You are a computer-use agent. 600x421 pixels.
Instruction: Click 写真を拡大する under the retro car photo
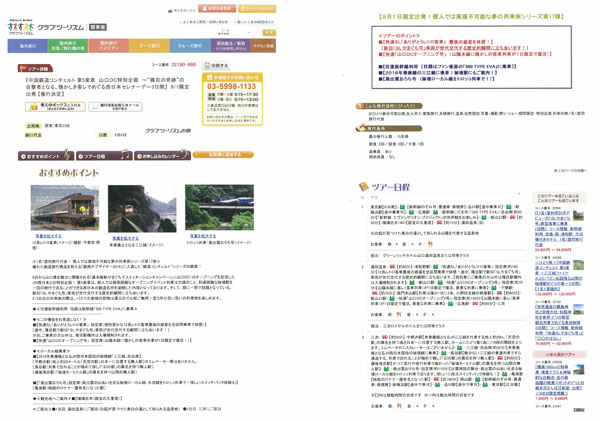[48, 236]
